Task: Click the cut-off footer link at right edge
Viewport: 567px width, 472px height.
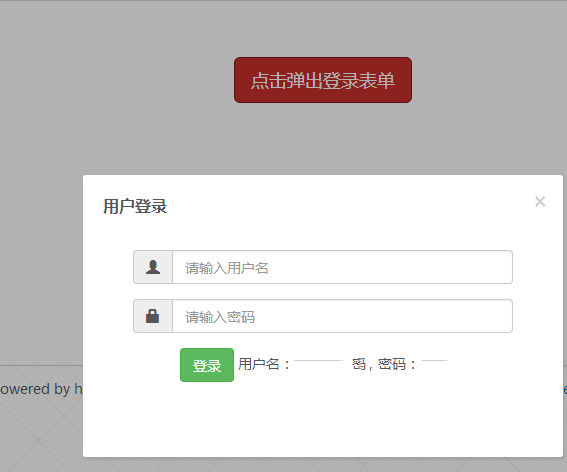Action: coord(565,389)
